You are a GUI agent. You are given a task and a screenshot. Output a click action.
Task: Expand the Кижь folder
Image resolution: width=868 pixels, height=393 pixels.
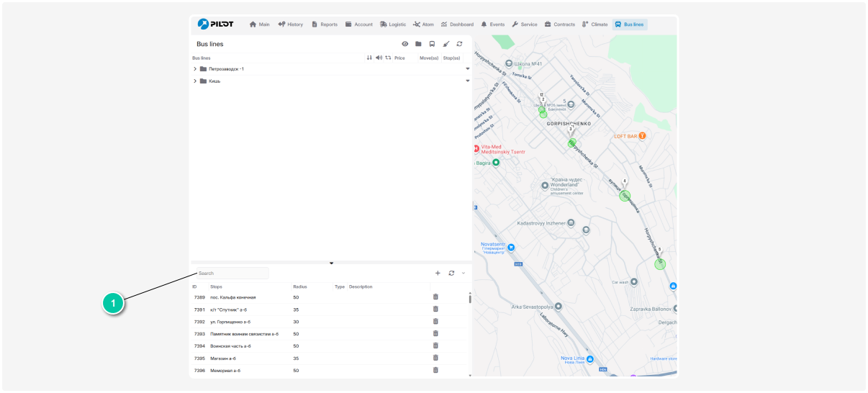(195, 81)
